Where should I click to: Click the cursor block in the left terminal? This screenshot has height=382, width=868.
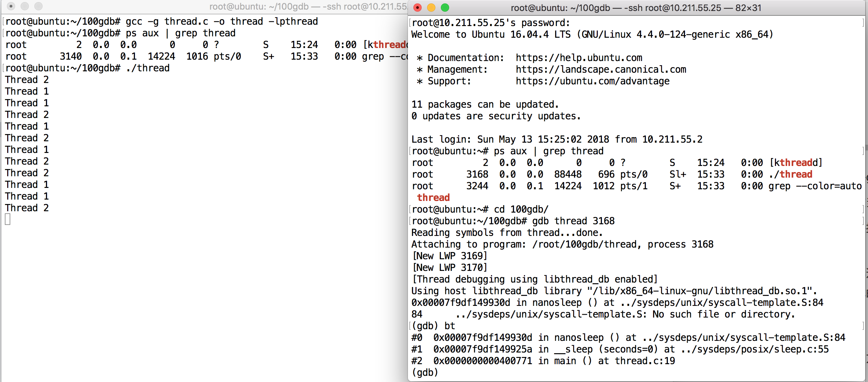click(8, 219)
